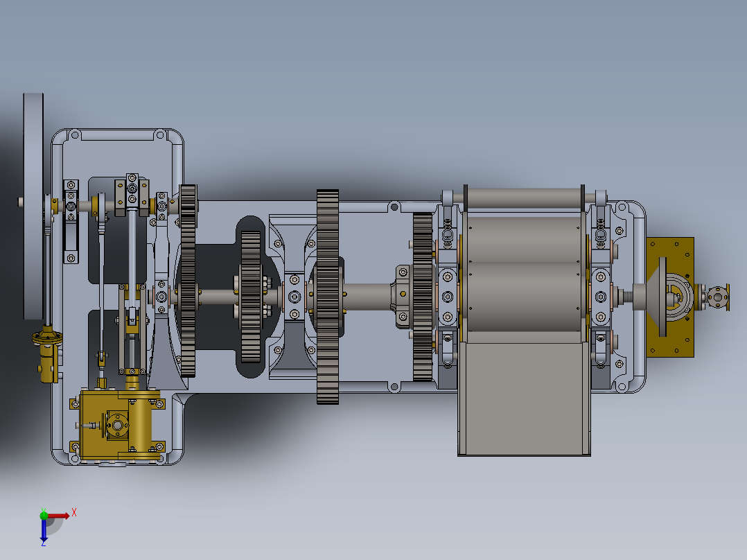
Task: Select the brass governor assembly beneath the flywheel
Action: pyautogui.click(x=48, y=353)
